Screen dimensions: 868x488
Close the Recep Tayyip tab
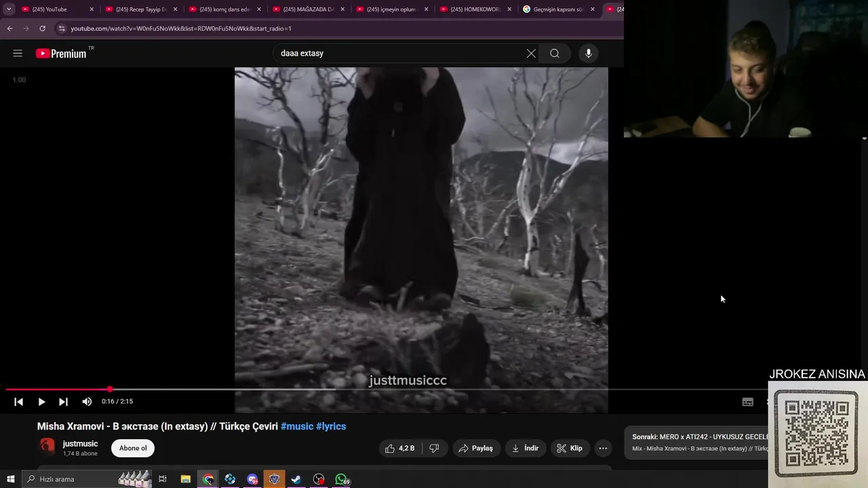point(175,9)
